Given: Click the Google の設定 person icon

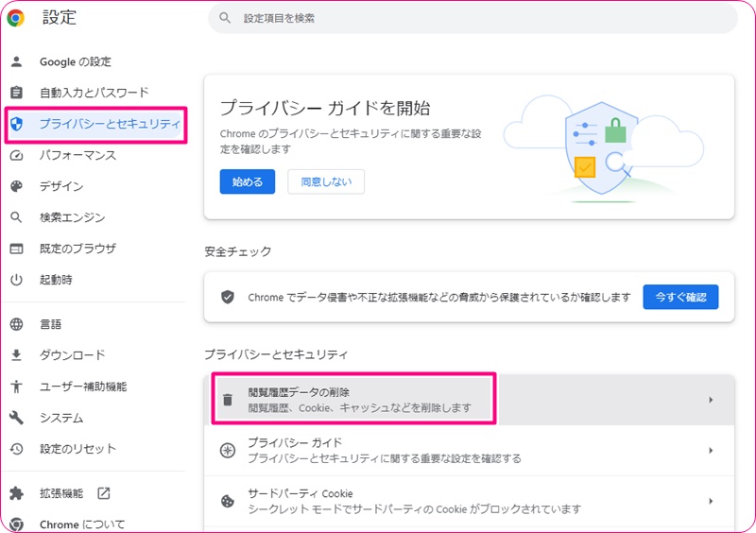Looking at the screenshot, I should (16, 61).
